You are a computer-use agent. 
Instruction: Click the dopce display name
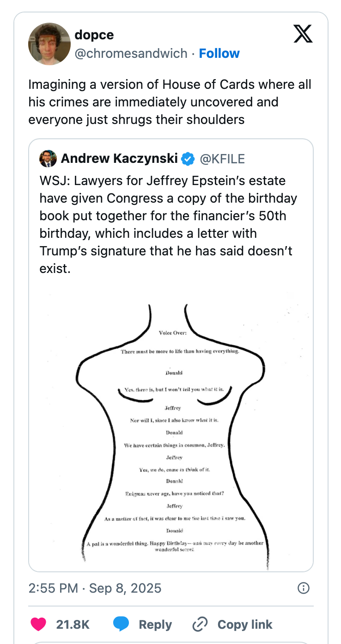94,35
